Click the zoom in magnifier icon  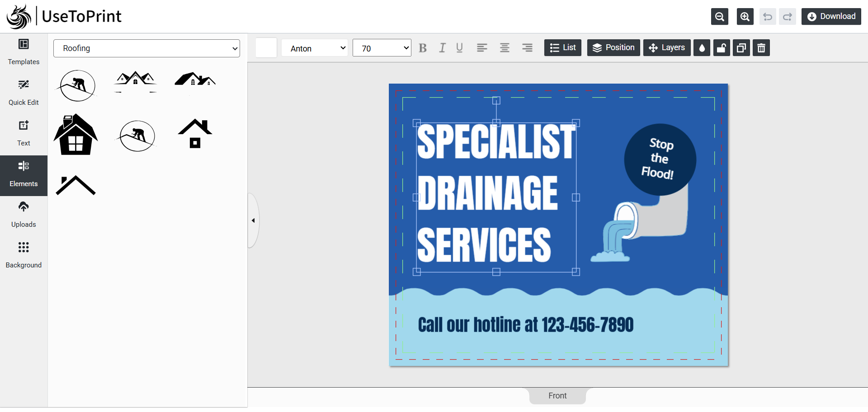pyautogui.click(x=745, y=17)
